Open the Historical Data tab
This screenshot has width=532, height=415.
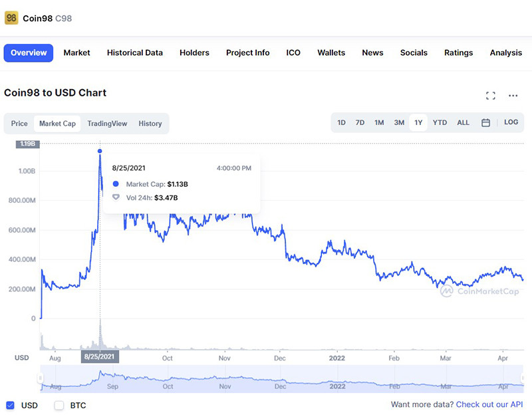tap(134, 53)
